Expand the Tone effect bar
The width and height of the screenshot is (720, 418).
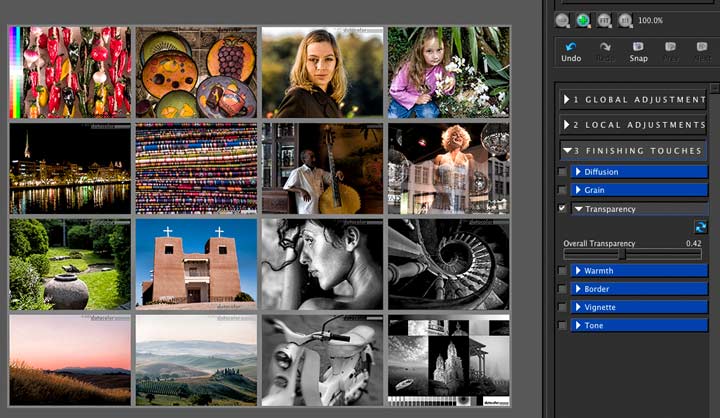tap(639, 325)
